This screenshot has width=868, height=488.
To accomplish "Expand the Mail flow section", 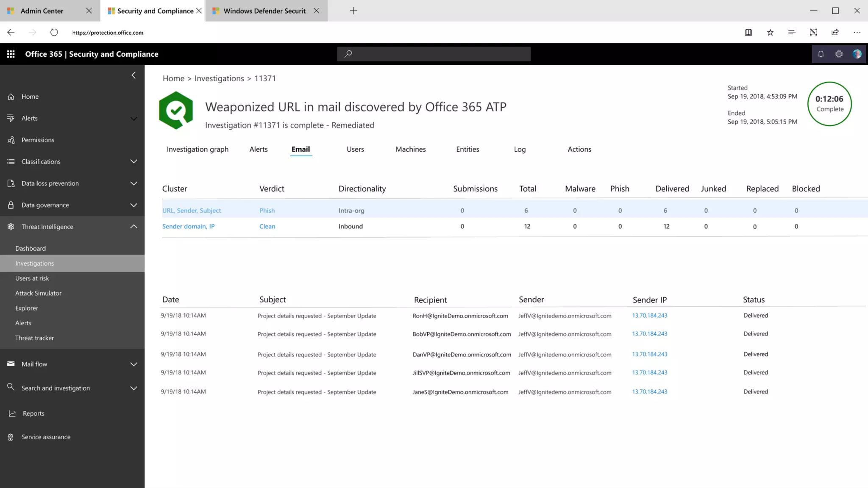I will tap(134, 364).
